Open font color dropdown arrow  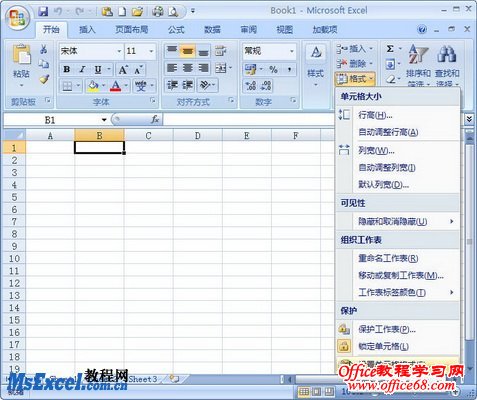click(x=126, y=86)
